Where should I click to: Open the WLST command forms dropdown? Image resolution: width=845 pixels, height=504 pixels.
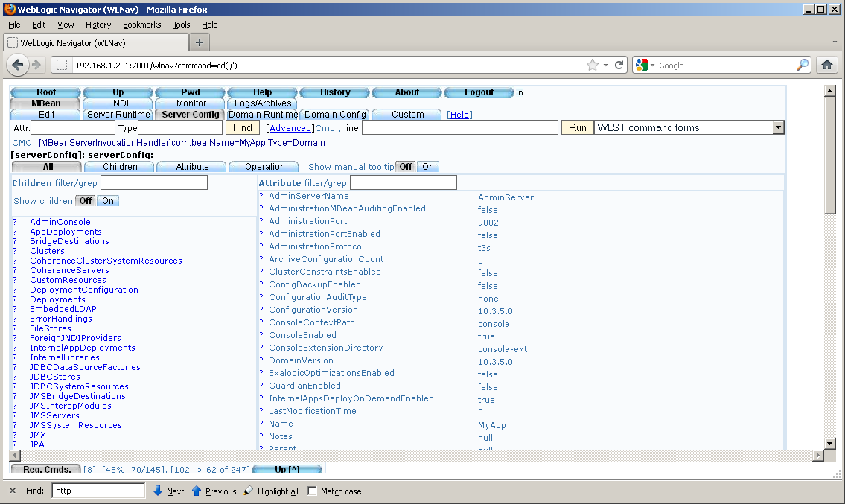pyautogui.click(x=778, y=127)
